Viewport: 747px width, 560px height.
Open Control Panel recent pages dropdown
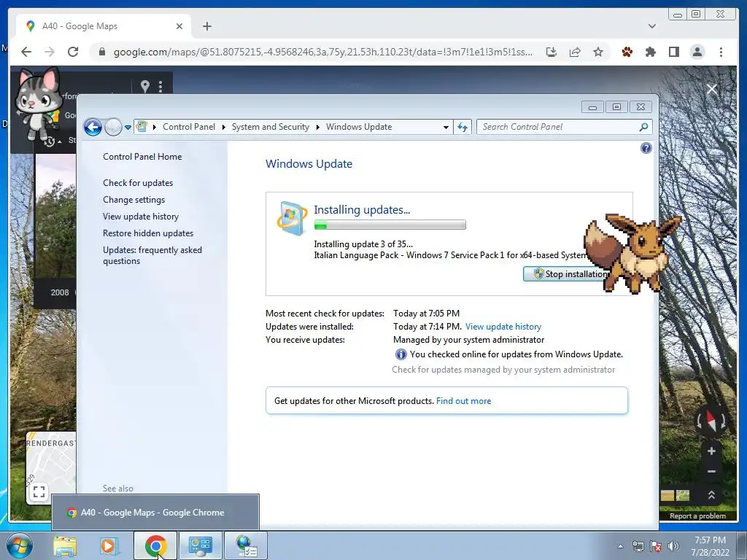[x=128, y=127]
